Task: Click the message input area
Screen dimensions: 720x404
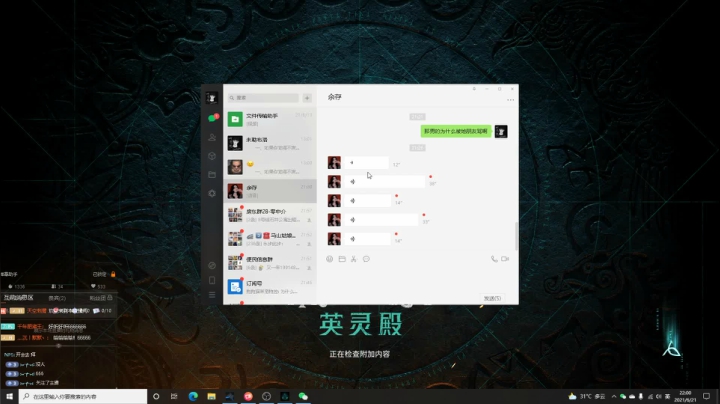Action: pos(418,279)
